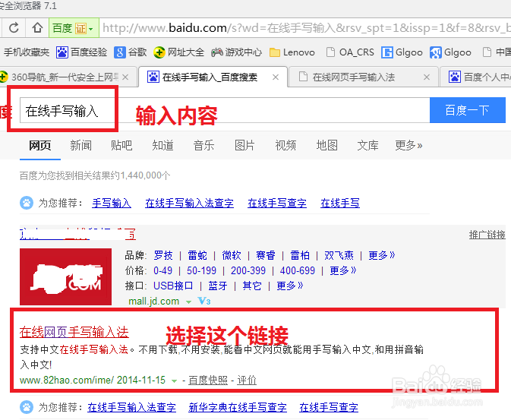Screen dimensions: 511x420
Task: Close the 在线网页手写输入法 tab
Action: click(x=426, y=77)
